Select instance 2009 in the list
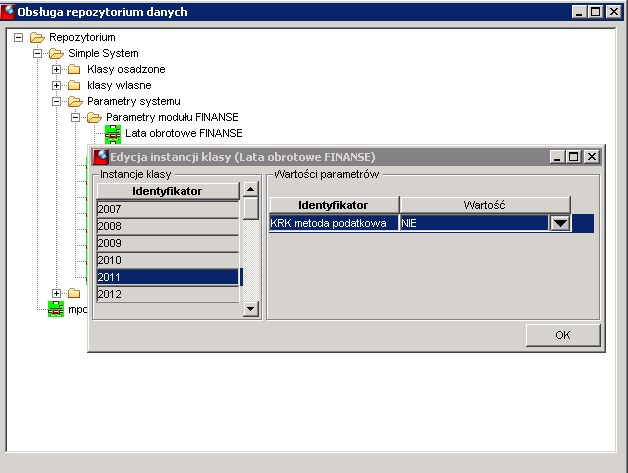628x473 pixels. tap(168, 243)
